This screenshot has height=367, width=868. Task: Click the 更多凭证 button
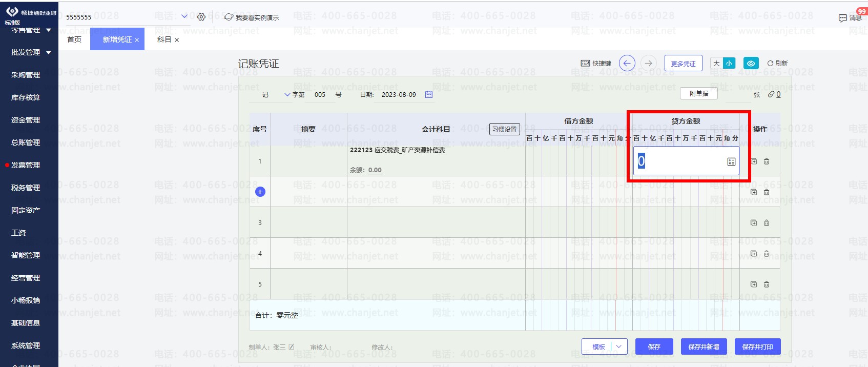[x=683, y=64]
